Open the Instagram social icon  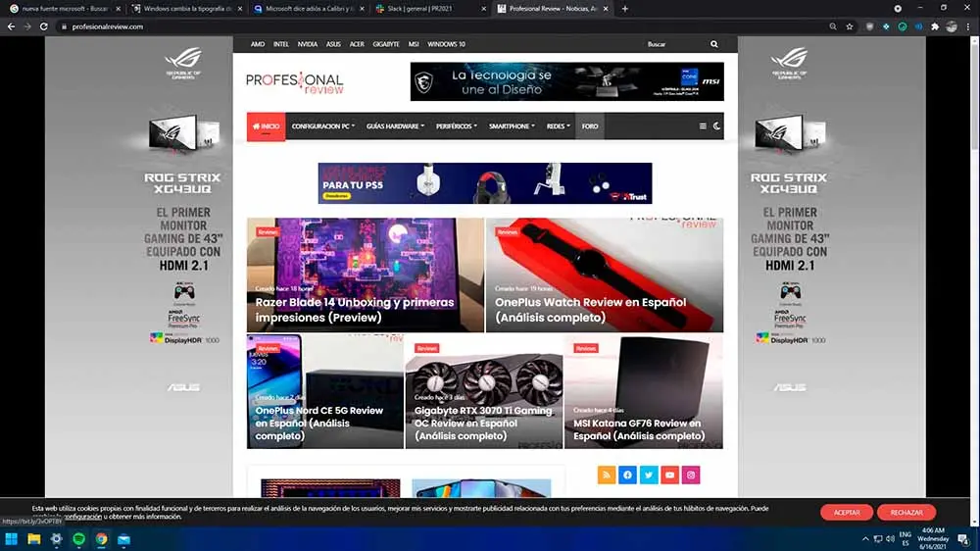tap(691, 475)
